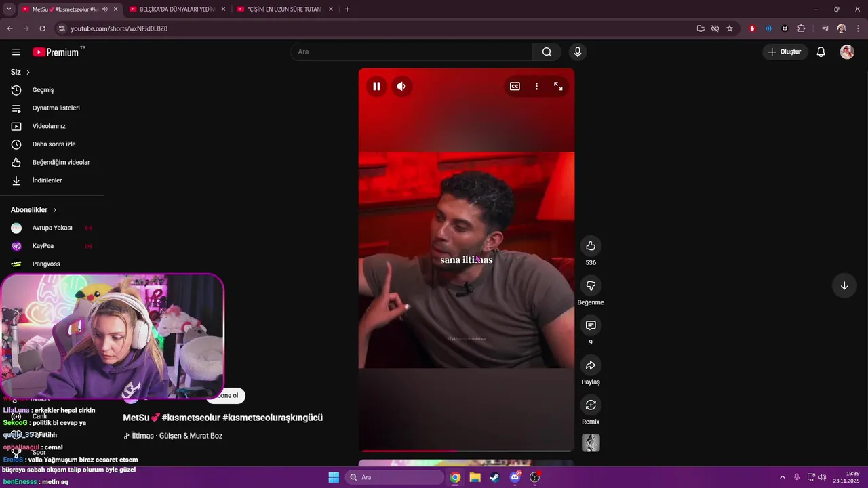Open the Chrome tab search dropdown
Viewport: 868px width, 488px height.
(x=9, y=9)
